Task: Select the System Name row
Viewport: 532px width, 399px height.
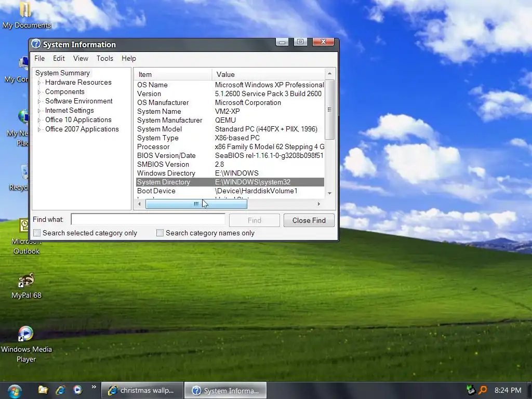Action: click(x=230, y=111)
